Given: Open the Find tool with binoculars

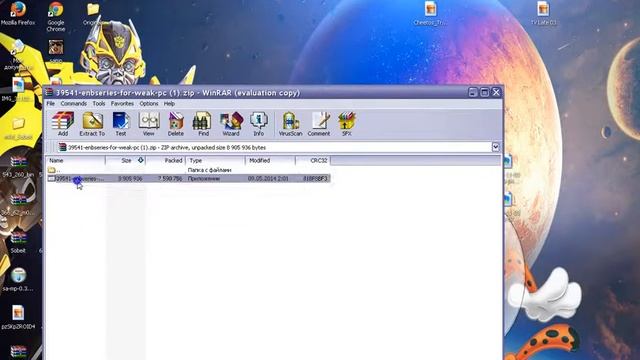Looking at the screenshot, I should pyautogui.click(x=203, y=124).
